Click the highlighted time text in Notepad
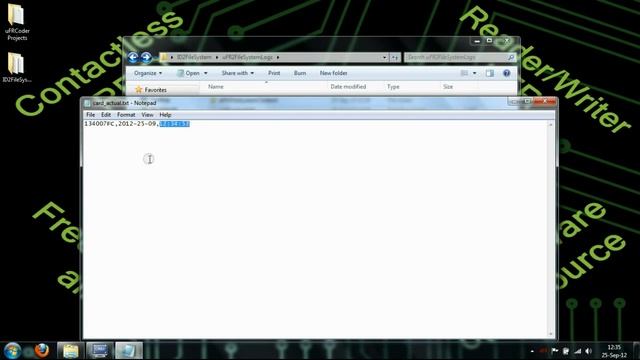Viewport: 640px width, 360px height. click(x=175, y=124)
